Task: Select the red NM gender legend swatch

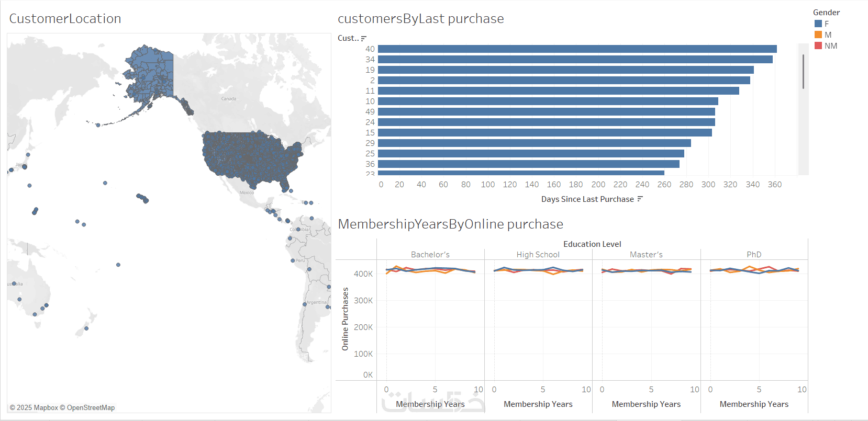Action: pyautogui.click(x=818, y=45)
